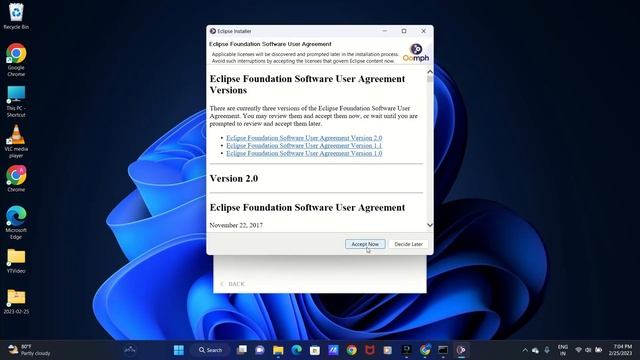Go BACK in the installer behind
The height and width of the screenshot is (360, 640).
233,284
